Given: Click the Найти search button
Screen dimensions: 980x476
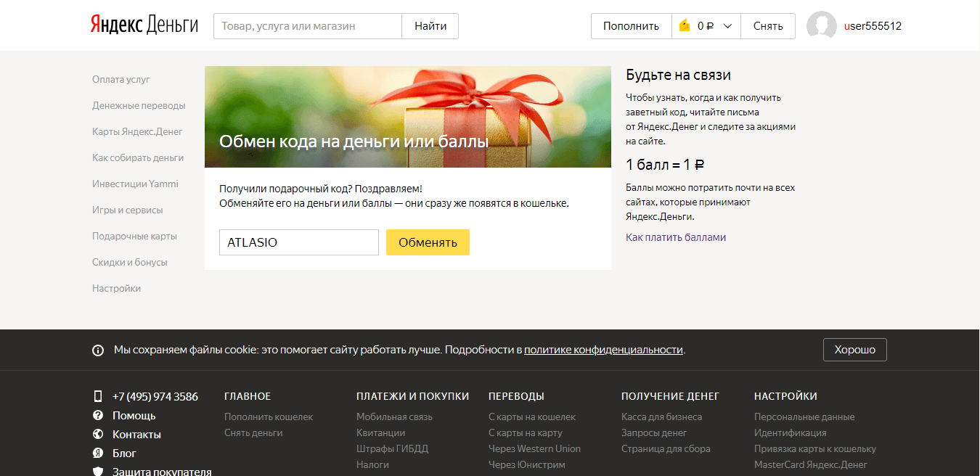Looking at the screenshot, I should point(430,26).
